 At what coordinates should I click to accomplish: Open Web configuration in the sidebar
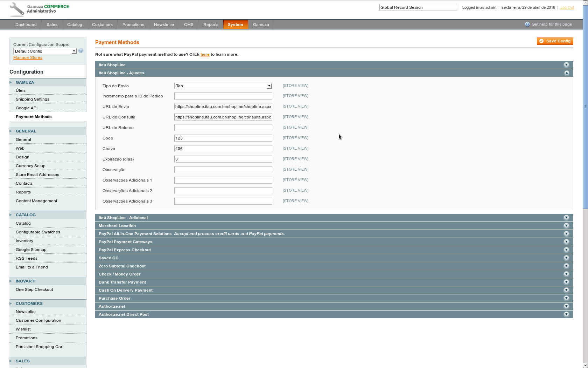[x=20, y=148]
